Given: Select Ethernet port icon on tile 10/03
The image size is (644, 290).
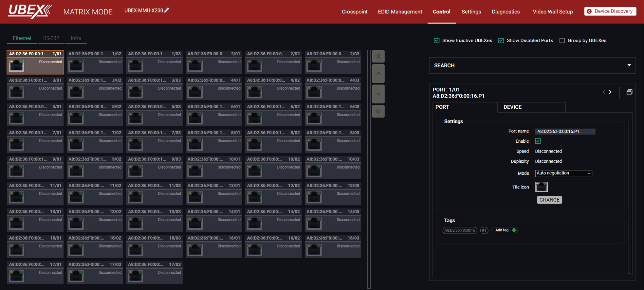Looking at the screenshot, I should (x=314, y=171).
